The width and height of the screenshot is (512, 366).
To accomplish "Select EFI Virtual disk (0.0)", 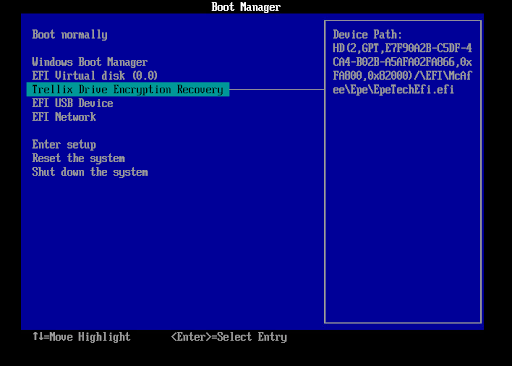I will click(x=95, y=76).
